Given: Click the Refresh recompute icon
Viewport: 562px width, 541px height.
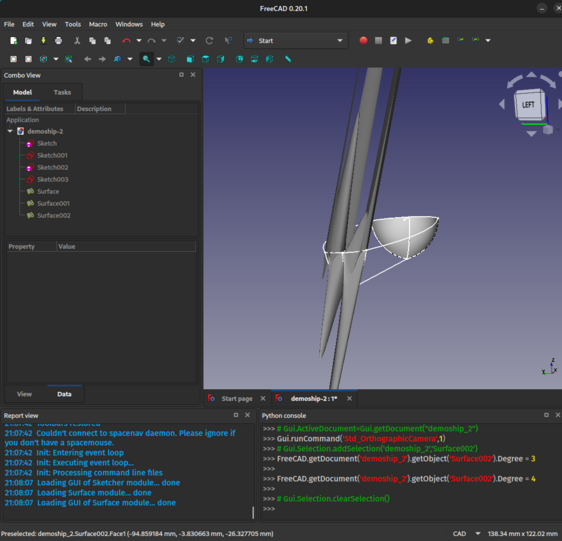Looking at the screenshot, I should [209, 41].
